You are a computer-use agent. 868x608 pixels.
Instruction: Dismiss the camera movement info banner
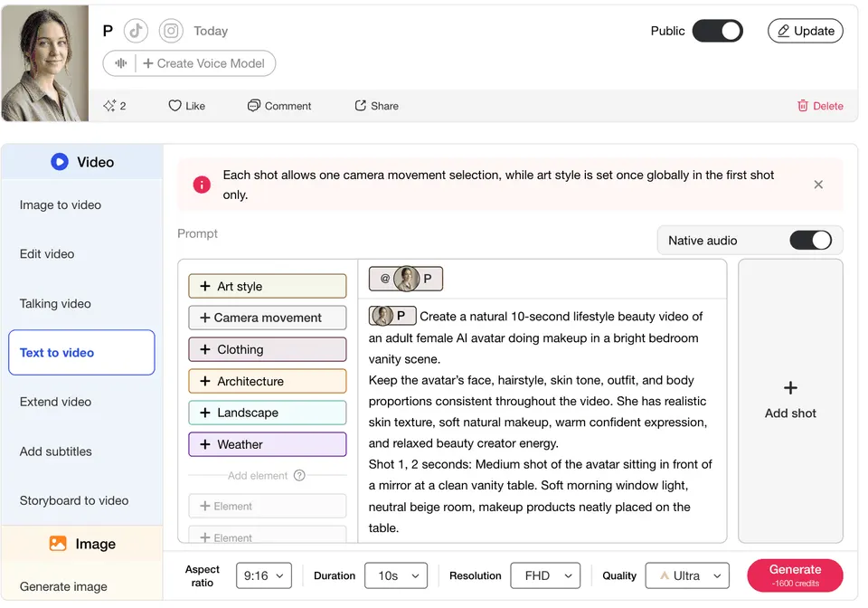click(818, 185)
